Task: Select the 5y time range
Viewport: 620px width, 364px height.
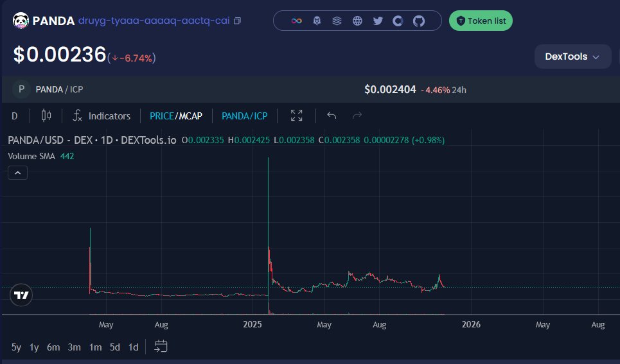Action: [x=16, y=347]
